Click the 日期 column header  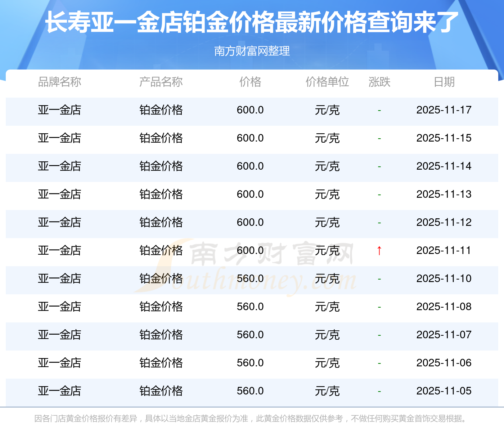pos(444,82)
